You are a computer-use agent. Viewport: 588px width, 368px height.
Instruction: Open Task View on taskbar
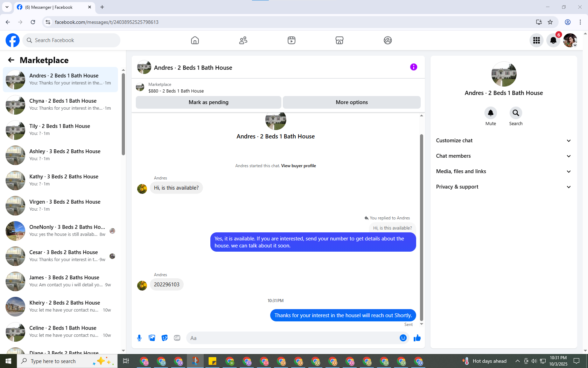pyautogui.click(x=126, y=361)
